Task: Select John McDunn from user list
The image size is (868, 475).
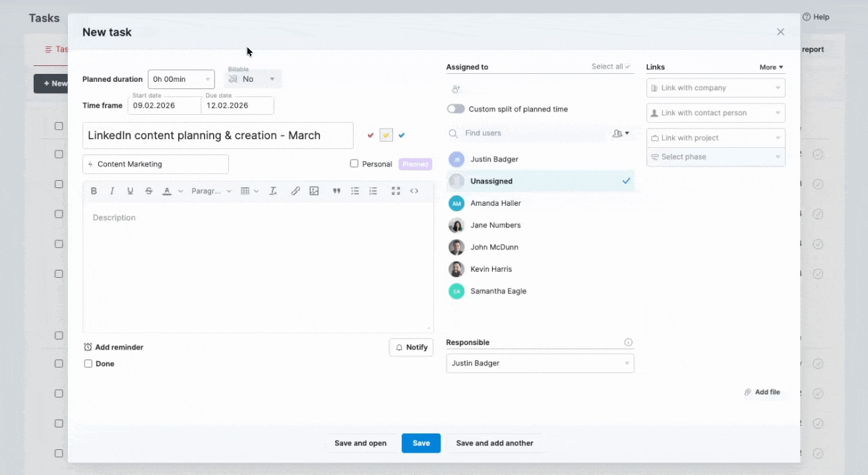Action: (x=540, y=247)
